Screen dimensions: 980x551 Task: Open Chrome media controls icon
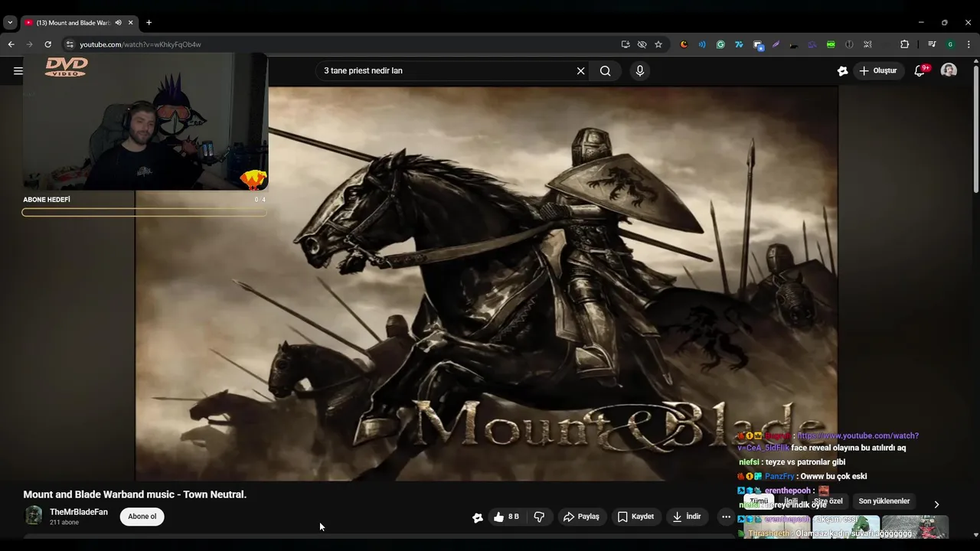[x=932, y=44]
